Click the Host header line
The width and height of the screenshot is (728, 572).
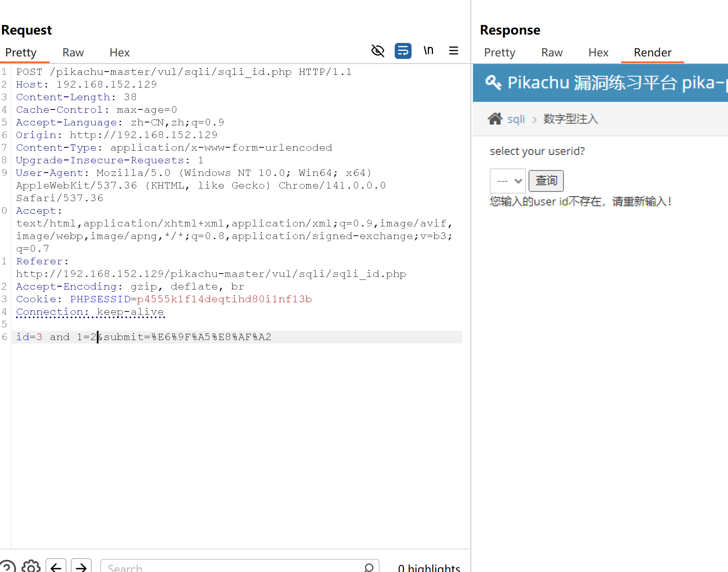(x=87, y=85)
